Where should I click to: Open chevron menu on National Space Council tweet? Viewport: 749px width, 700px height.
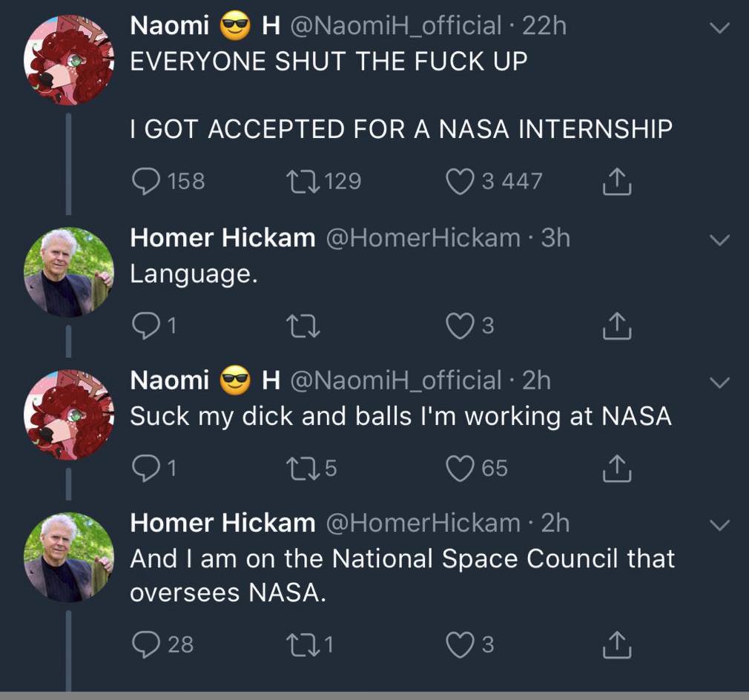click(x=720, y=525)
